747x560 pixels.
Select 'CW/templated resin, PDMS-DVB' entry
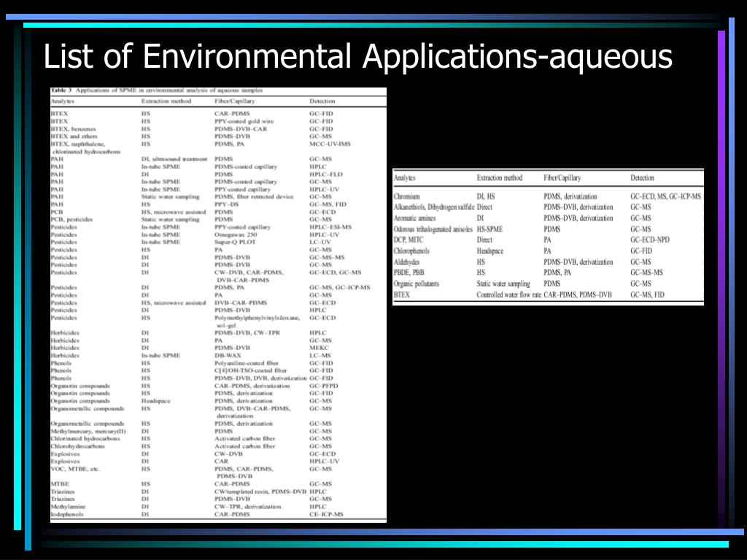[x=260, y=491]
